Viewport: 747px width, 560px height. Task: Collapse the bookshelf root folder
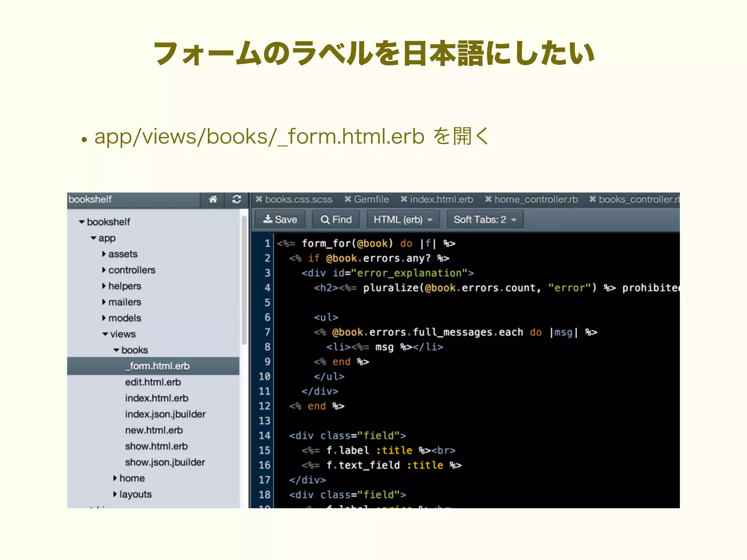(82, 222)
